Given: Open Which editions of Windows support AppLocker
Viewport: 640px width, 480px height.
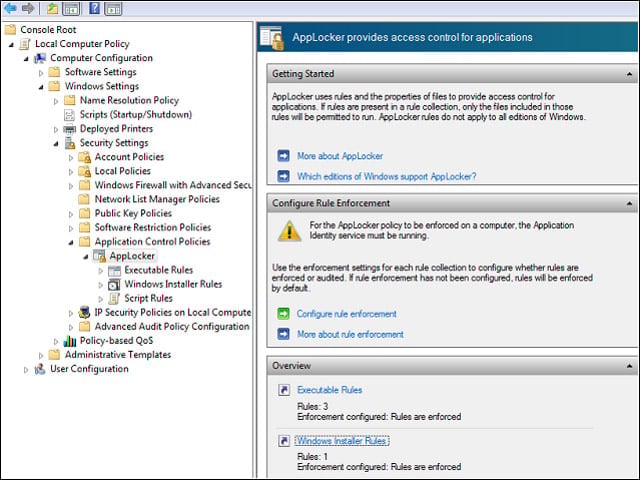Looking at the screenshot, I should (387, 176).
